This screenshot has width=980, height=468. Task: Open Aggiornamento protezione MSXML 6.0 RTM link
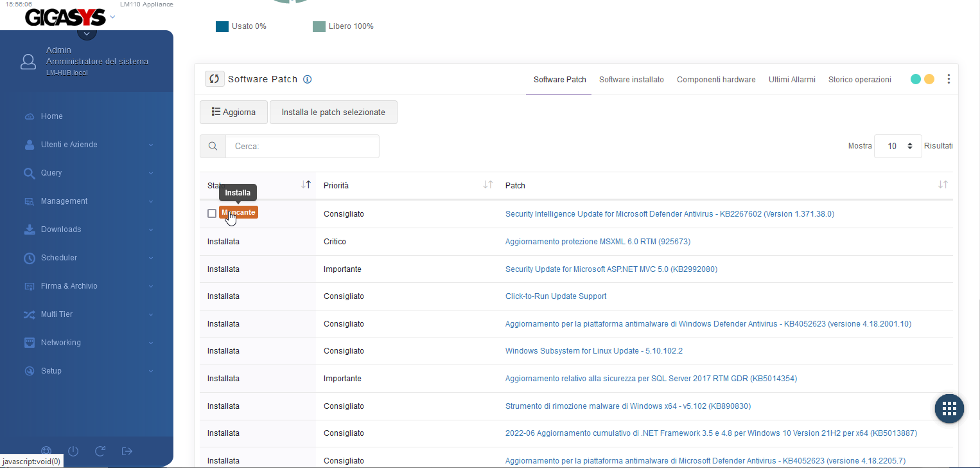tap(598, 242)
